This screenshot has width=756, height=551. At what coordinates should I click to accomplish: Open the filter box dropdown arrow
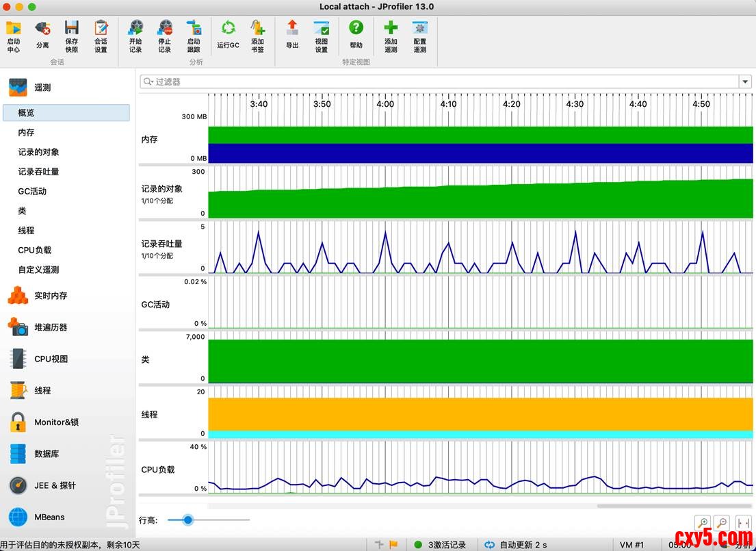[x=745, y=81]
